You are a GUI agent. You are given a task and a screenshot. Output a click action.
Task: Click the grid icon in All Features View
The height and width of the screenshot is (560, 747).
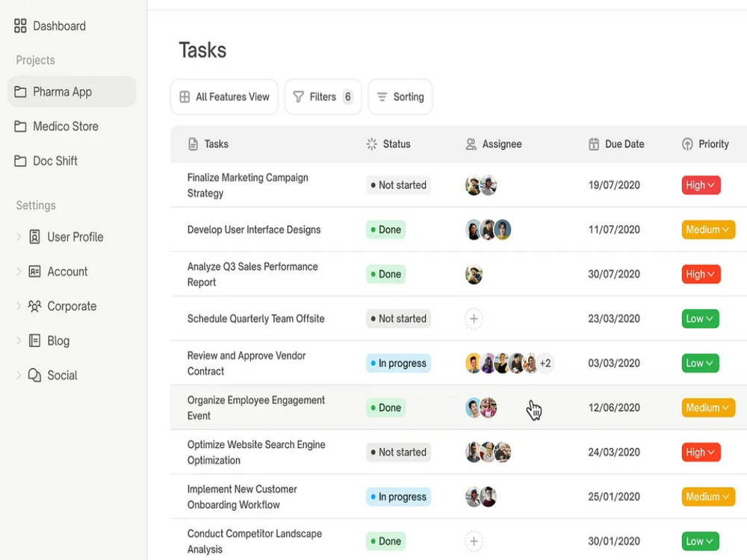185,96
